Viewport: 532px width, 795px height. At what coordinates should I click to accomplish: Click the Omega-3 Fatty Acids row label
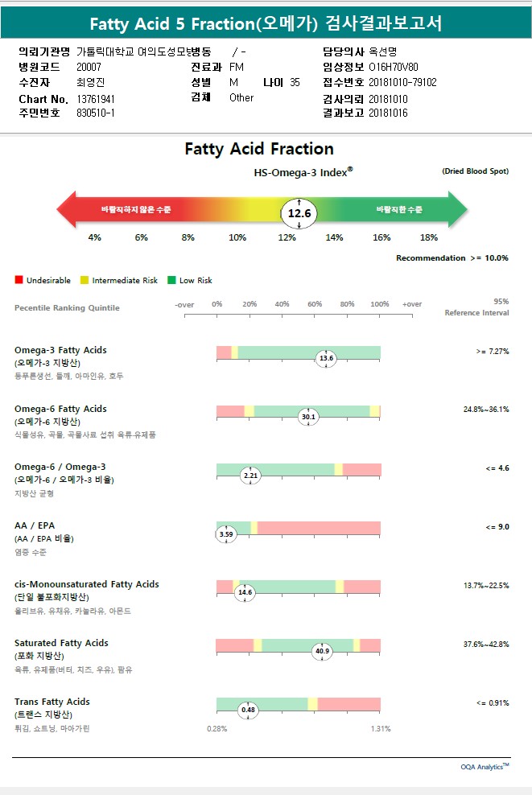coord(60,350)
